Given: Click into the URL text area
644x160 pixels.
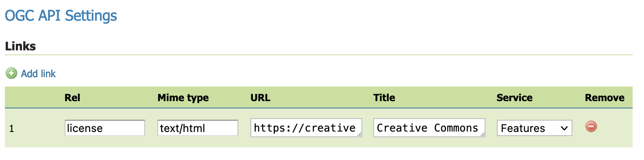Looking at the screenshot, I should 306,128.
